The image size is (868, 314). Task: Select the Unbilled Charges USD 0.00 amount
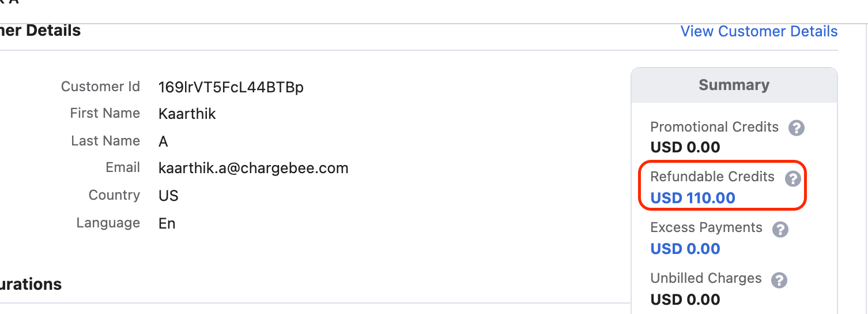tap(685, 300)
